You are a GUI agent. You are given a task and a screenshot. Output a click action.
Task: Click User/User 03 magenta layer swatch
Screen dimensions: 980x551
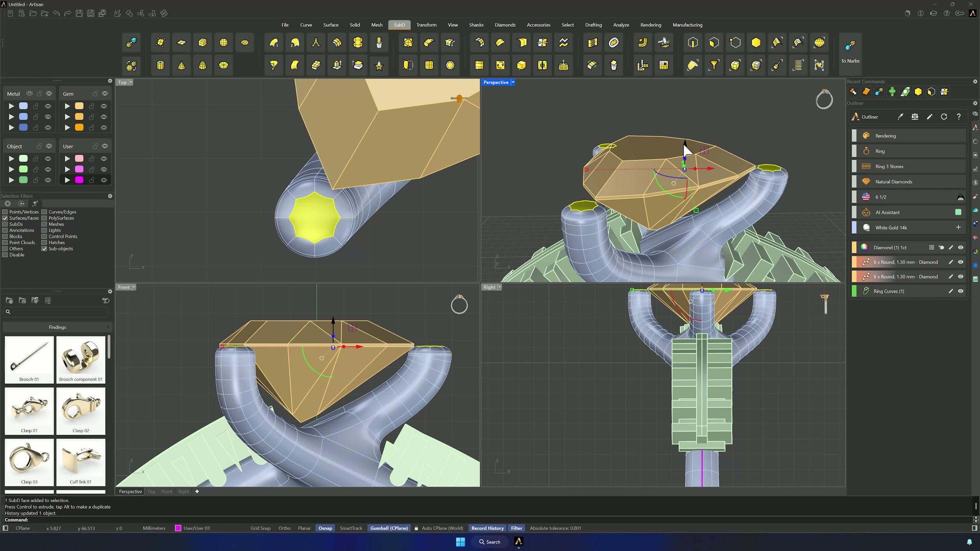pyautogui.click(x=178, y=528)
